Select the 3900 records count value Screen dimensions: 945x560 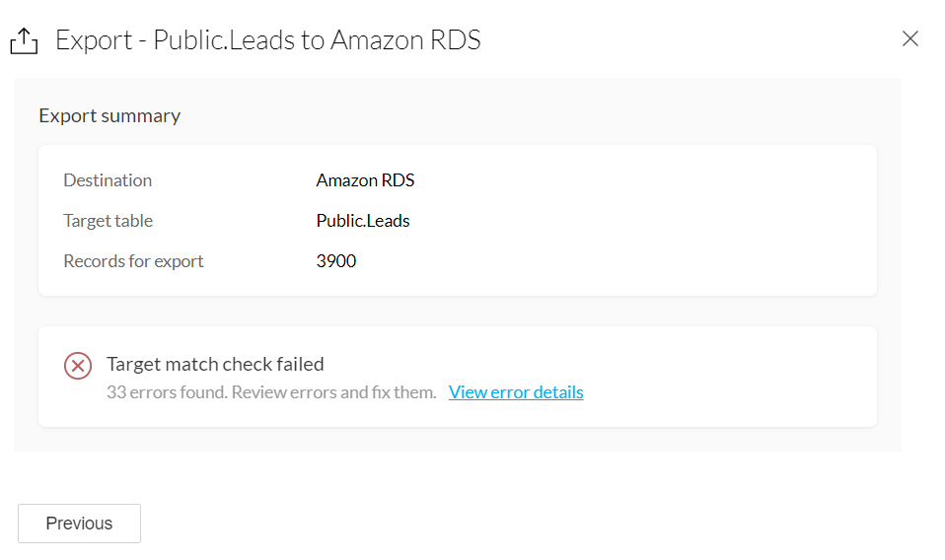pos(336,261)
